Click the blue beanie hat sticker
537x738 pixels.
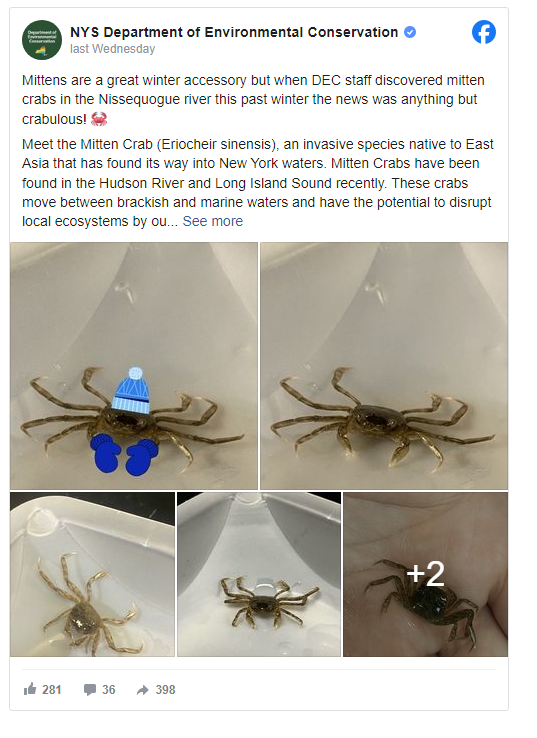(x=131, y=390)
